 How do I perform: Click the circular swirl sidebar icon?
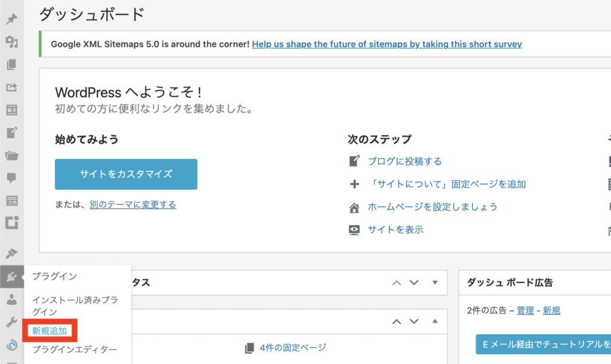(12, 345)
